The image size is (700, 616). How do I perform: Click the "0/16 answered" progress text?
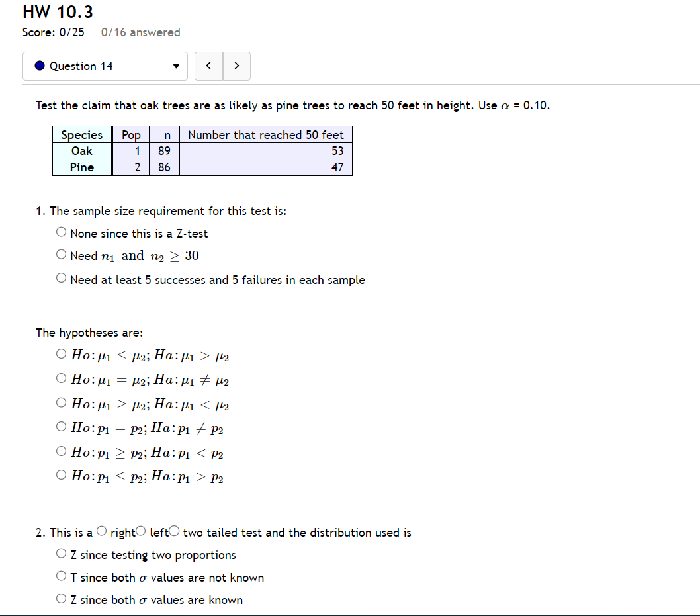click(140, 32)
